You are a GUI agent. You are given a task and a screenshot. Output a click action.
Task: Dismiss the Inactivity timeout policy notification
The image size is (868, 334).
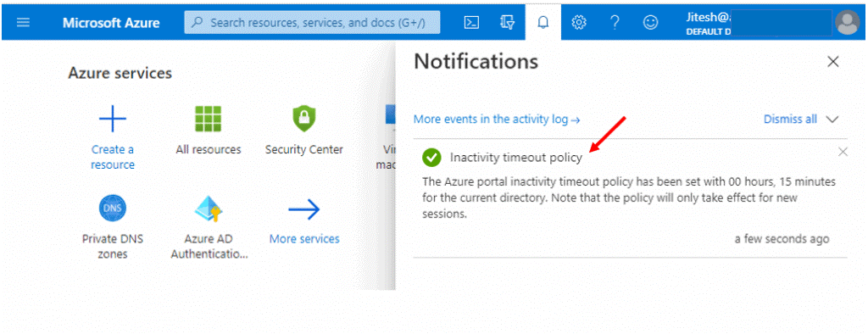point(843,152)
